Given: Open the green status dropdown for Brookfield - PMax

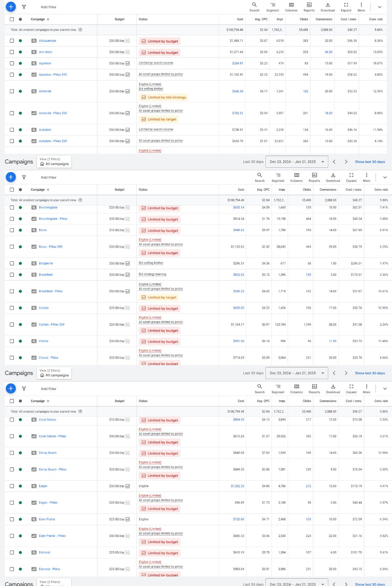Looking at the screenshot, I should (x=20, y=291).
